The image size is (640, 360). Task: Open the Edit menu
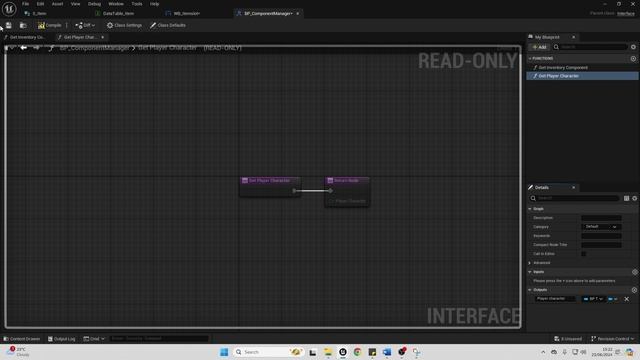coord(40,4)
